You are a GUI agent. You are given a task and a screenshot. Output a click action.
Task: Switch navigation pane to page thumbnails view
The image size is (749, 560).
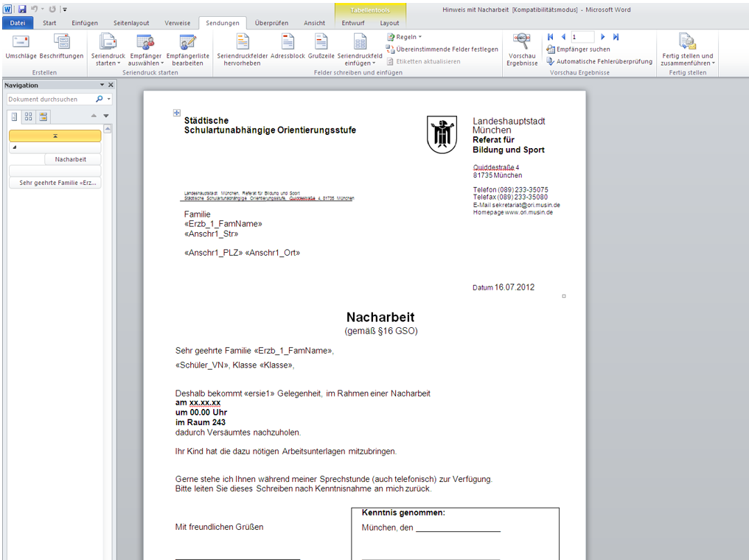coord(29,116)
